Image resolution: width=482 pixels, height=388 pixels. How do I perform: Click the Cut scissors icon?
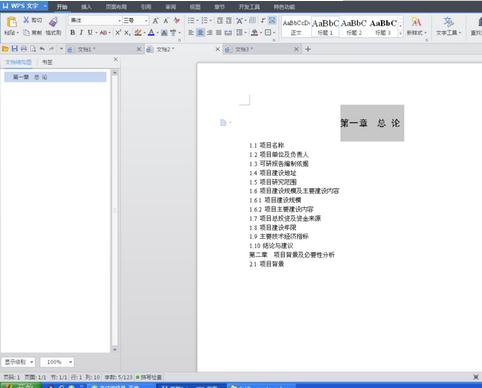(x=26, y=20)
